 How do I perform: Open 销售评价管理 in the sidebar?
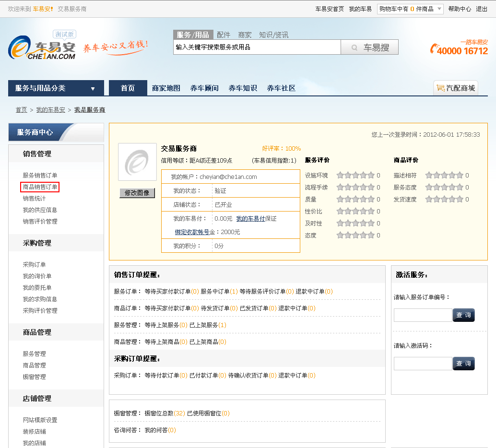pyautogui.click(x=40, y=222)
